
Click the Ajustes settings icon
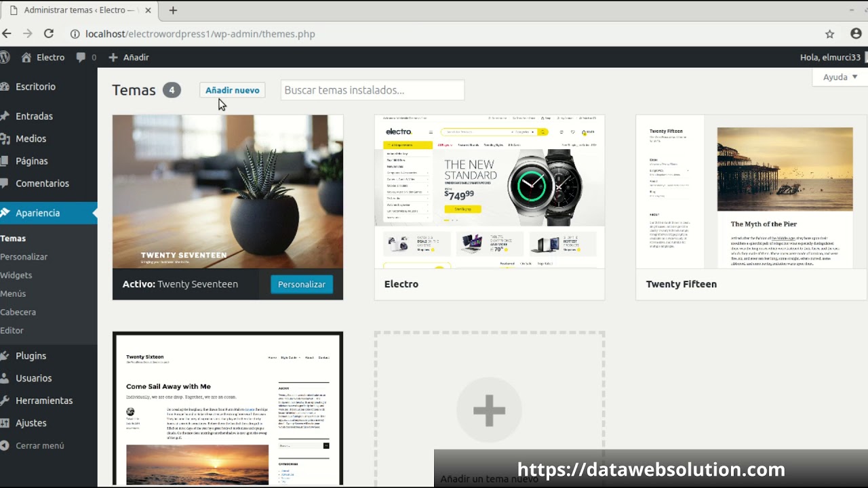point(5,422)
